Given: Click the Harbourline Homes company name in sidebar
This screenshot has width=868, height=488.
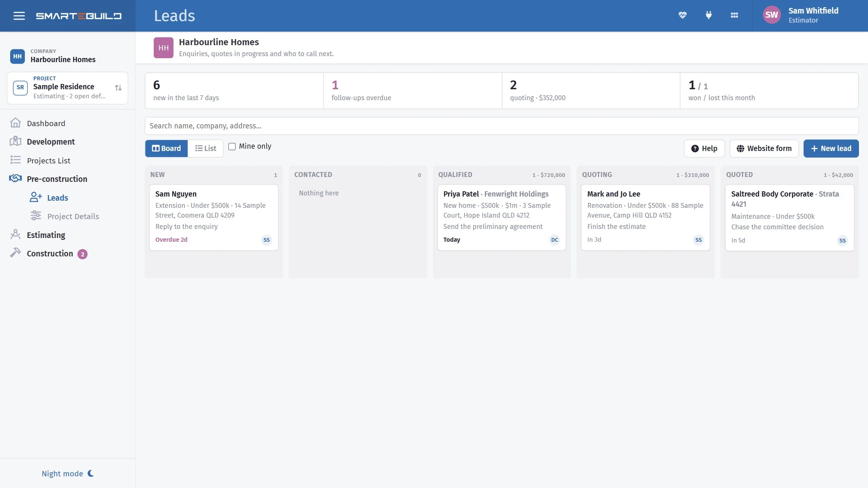Looking at the screenshot, I should (63, 59).
